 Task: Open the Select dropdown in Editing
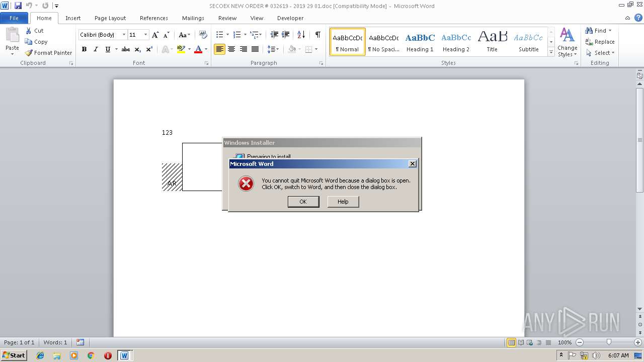pos(600,53)
